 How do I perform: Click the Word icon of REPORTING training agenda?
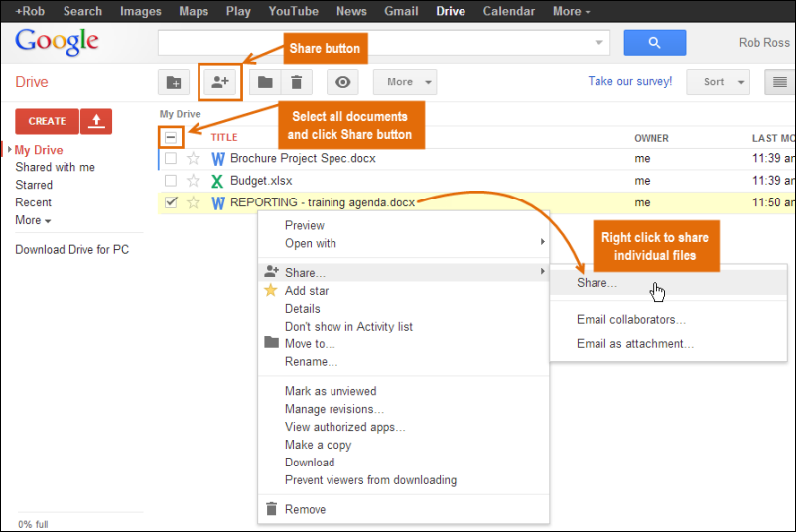[217, 203]
